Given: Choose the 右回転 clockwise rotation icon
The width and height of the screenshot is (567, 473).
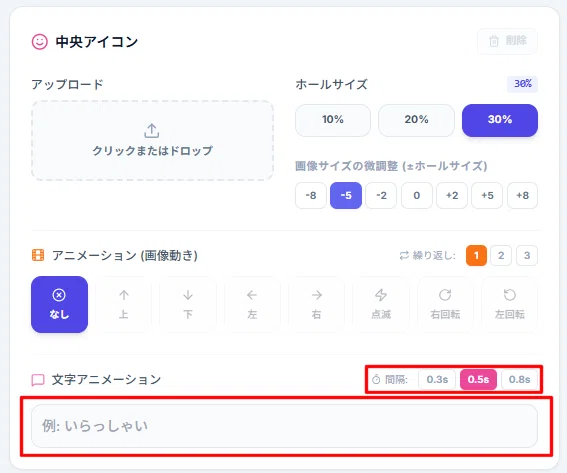Looking at the screenshot, I should pos(445,304).
